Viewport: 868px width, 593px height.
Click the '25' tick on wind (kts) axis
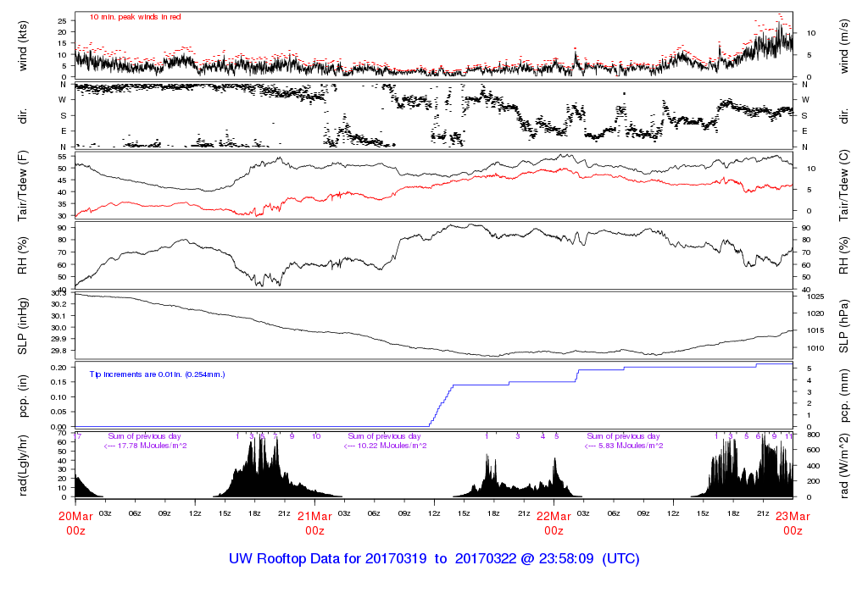click(62, 21)
